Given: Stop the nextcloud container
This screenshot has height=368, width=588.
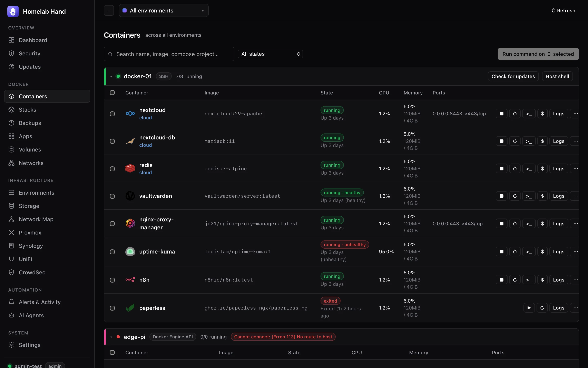Looking at the screenshot, I should (x=501, y=114).
